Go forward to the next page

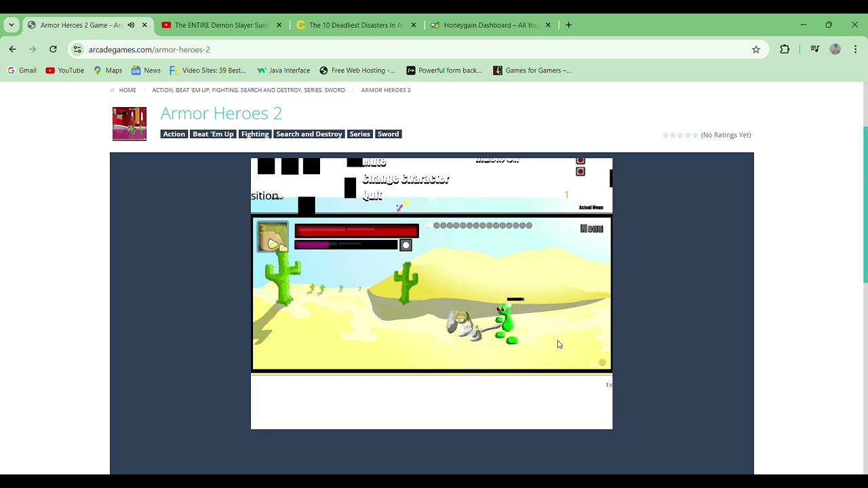(x=33, y=49)
